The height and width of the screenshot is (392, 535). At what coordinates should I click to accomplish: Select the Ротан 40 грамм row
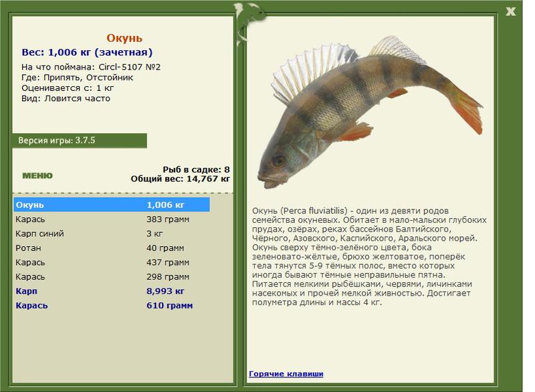coord(112,248)
